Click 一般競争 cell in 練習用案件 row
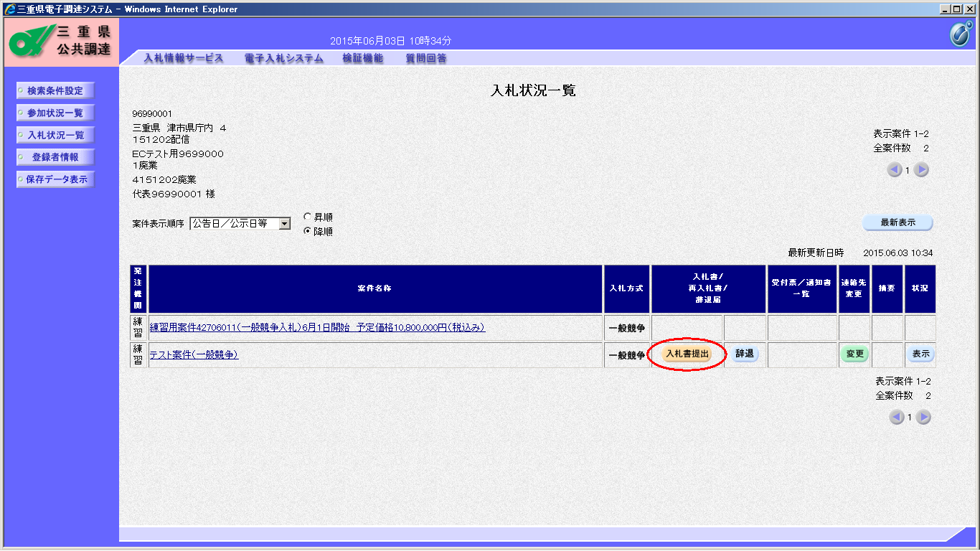The width and height of the screenshot is (980, 551). (x=627, y=328)
